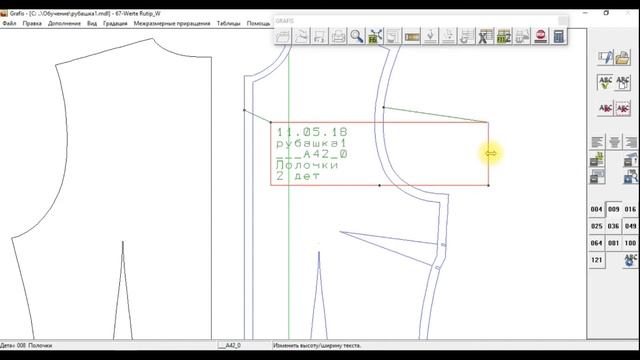Click the ABC with green arrow icon
This screenshot has width=640, height=360.
[x=605, y=82]
